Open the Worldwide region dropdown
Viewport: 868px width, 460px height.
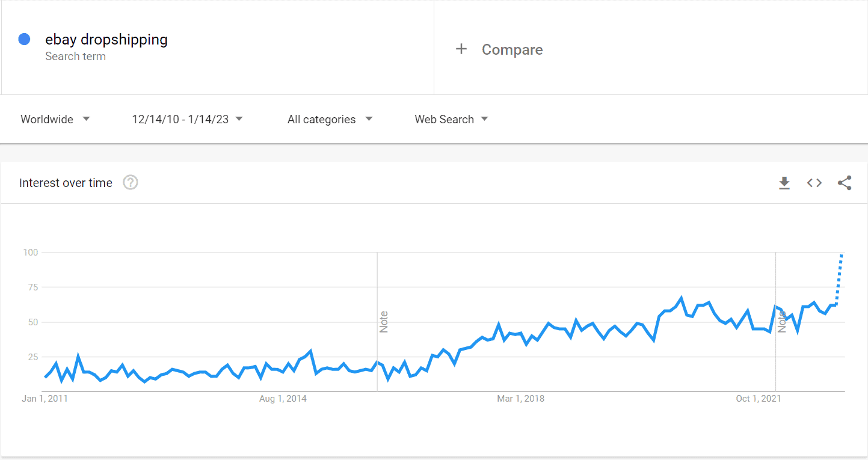point(55,119)
